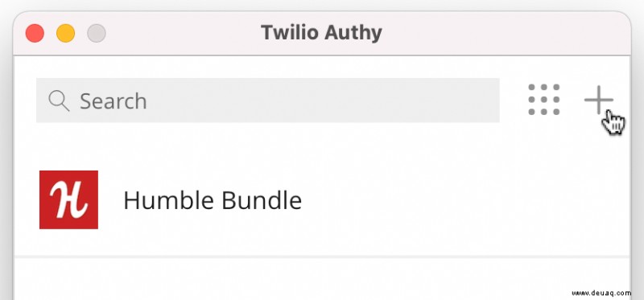Switch to grid view with dots icon
This screenshot has height=300, width=644.
(x=544, y=100)
